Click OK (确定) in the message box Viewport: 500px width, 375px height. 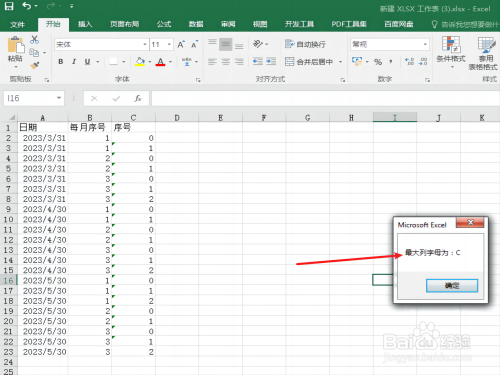pos(452,286)
